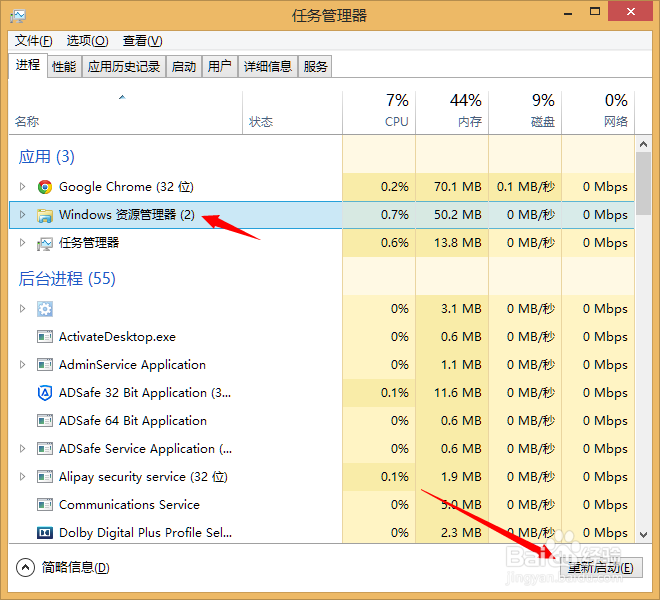Click the Task Manager title bar icon

coord(18,16)
